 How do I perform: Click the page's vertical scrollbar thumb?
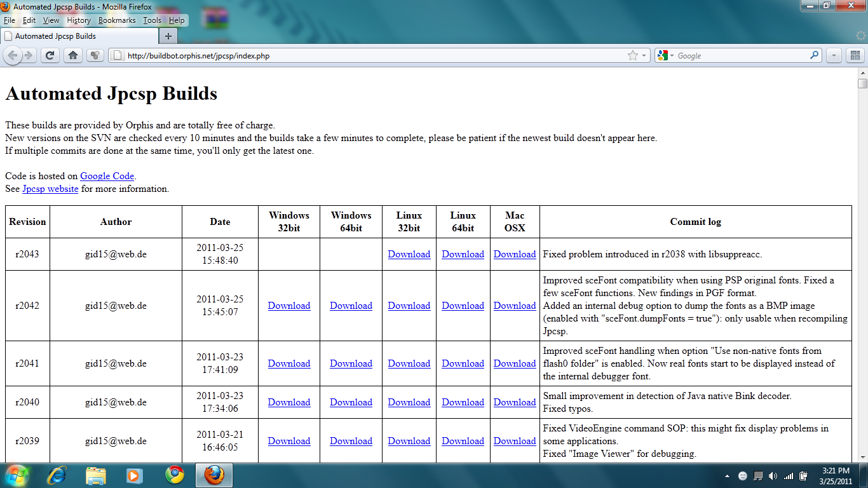pyautogui.click(x=862, y=83)
